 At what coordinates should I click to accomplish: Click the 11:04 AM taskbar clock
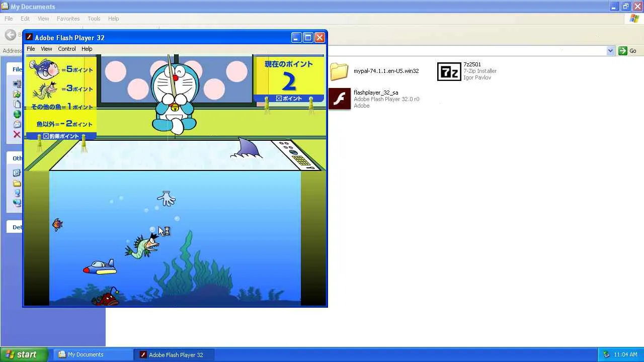pyautogui.click(x=625, y=354)
